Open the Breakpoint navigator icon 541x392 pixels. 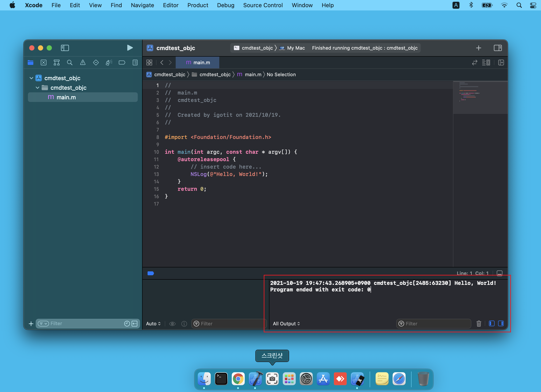[122, 63]
